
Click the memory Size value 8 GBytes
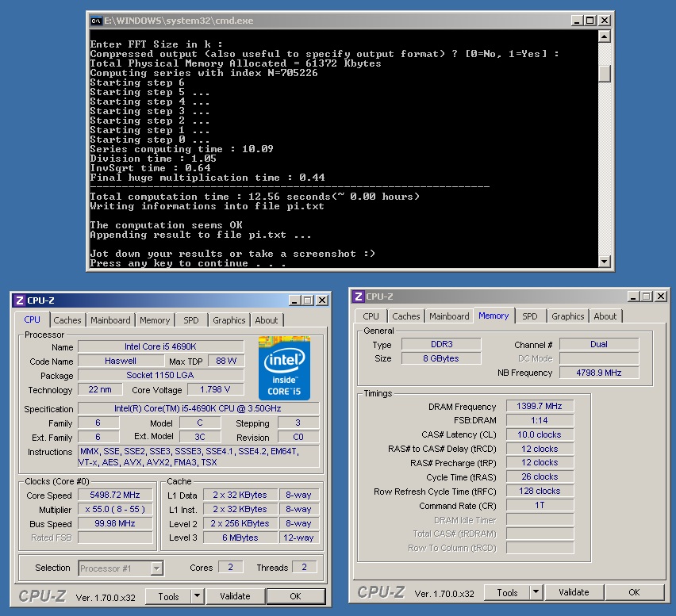click(441, 358)
